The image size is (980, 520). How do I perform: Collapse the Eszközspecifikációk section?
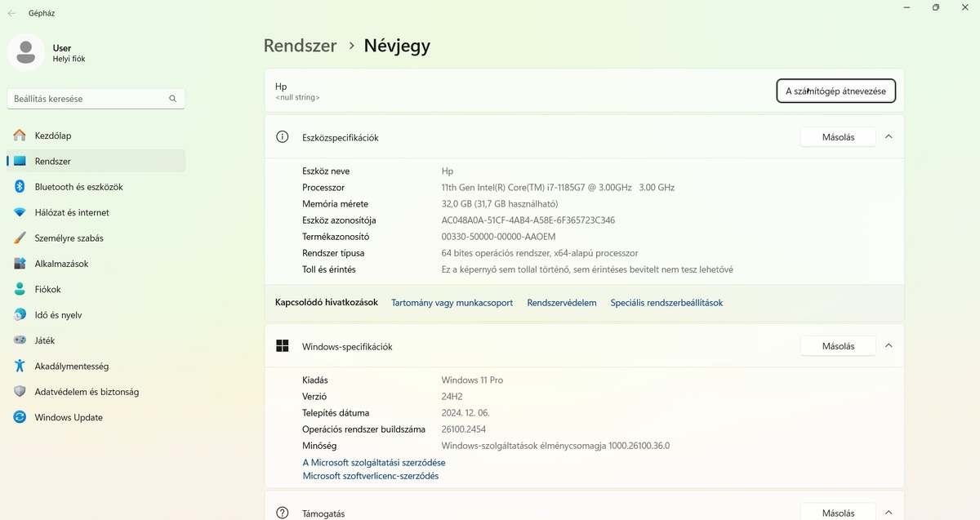[x=889, y=137]
